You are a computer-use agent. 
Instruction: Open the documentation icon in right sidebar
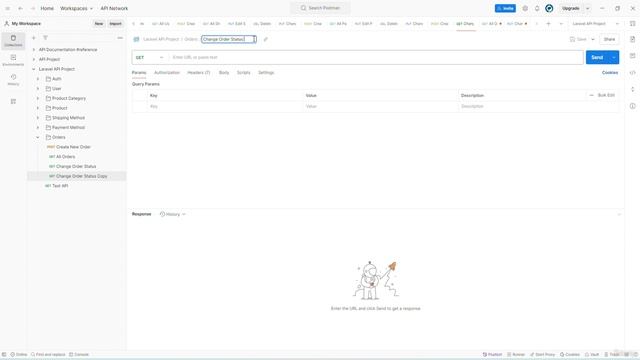(632, 39)
